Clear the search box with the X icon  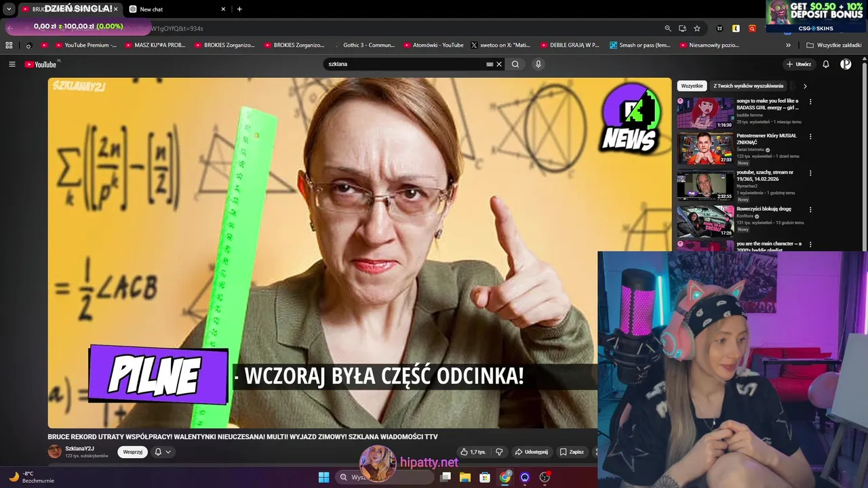pos(499,64)
